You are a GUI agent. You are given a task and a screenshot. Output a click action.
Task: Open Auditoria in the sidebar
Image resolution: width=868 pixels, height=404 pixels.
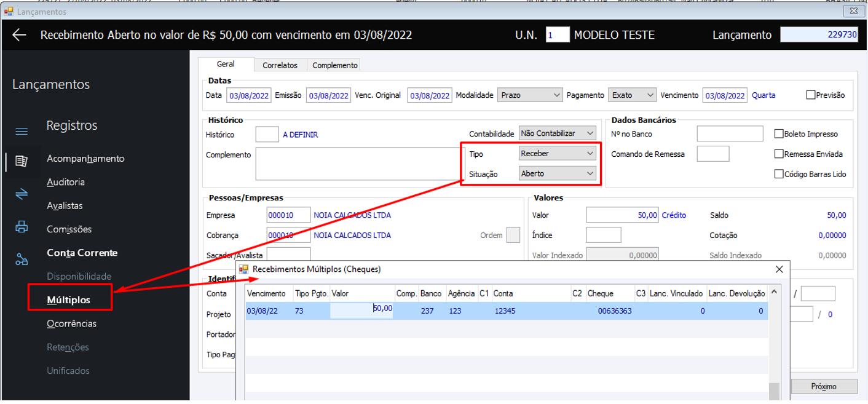coord(66,182)
